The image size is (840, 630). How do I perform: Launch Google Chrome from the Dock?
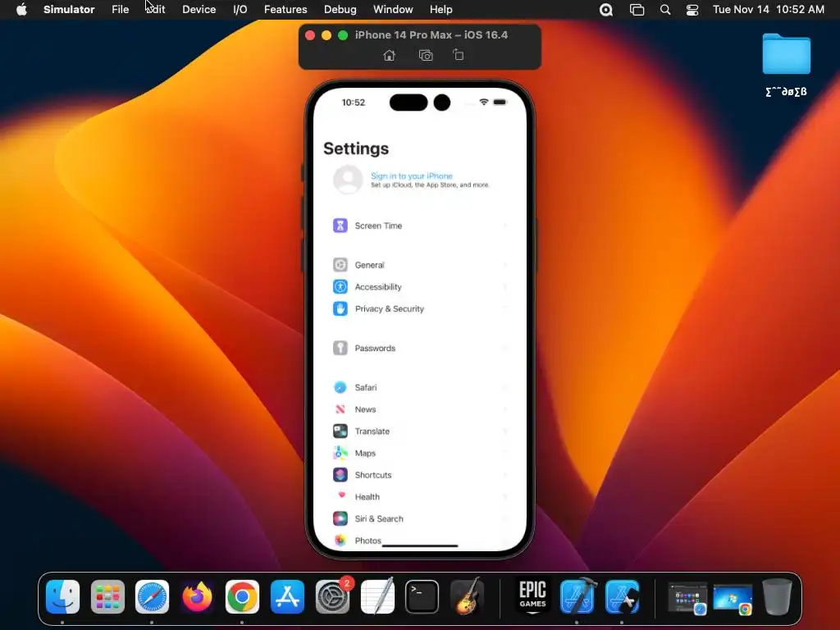pos(242,596)
